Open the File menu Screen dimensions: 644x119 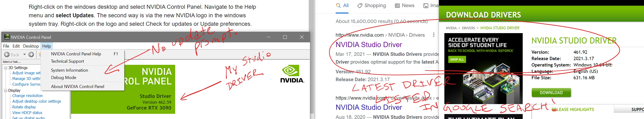pos(6,46)
